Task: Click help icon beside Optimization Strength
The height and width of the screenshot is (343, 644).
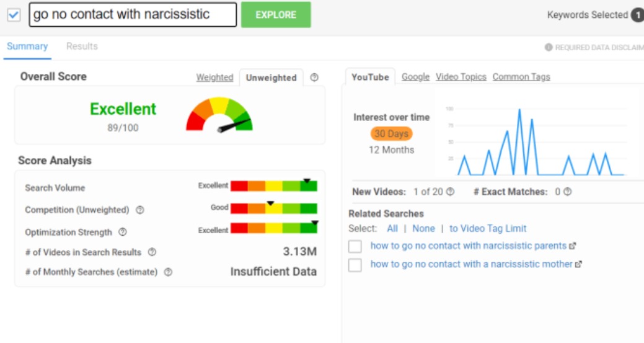Action: pos(123,232)
